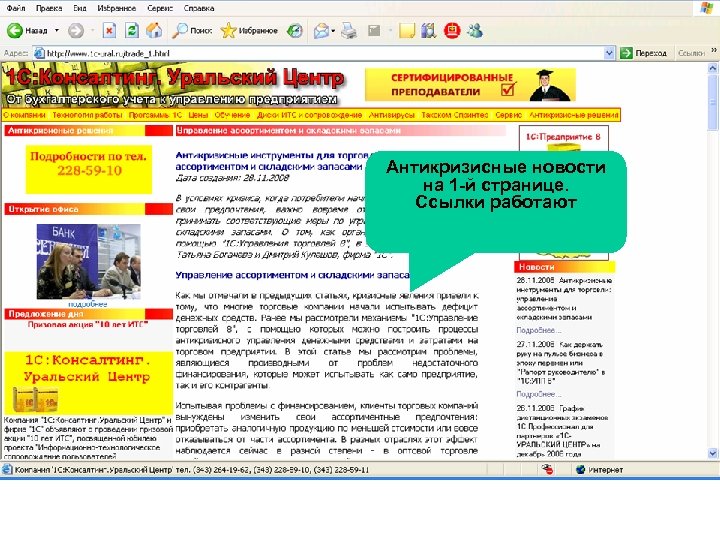Open the Программы 1С navigation link
This screenshot has width=720, height=540.
155,115
